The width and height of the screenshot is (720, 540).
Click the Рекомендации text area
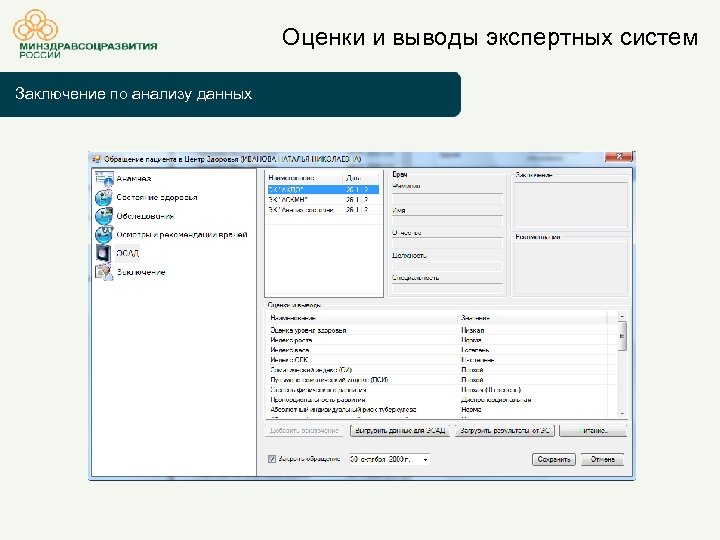(571, 268)
